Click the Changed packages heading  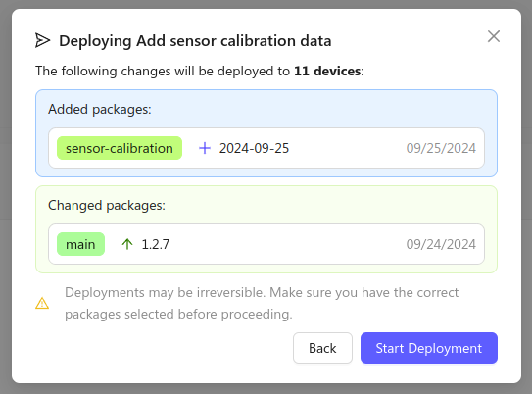point(107,205)
